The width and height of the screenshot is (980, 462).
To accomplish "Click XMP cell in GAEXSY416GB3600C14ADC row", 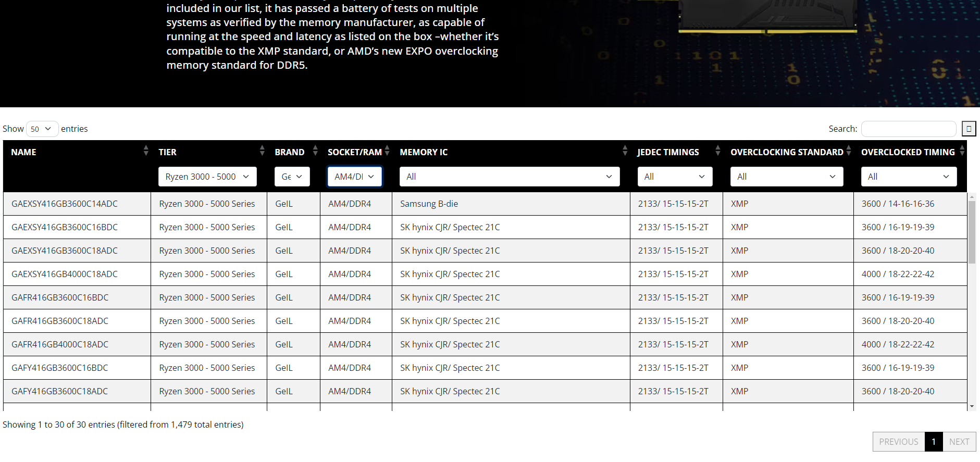I will click(788, 204).
